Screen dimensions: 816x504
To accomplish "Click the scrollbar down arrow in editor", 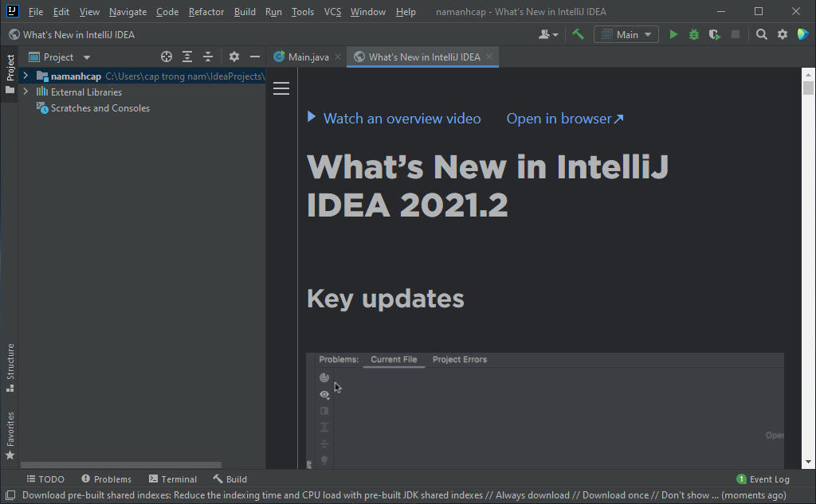I will click(808, 462).
